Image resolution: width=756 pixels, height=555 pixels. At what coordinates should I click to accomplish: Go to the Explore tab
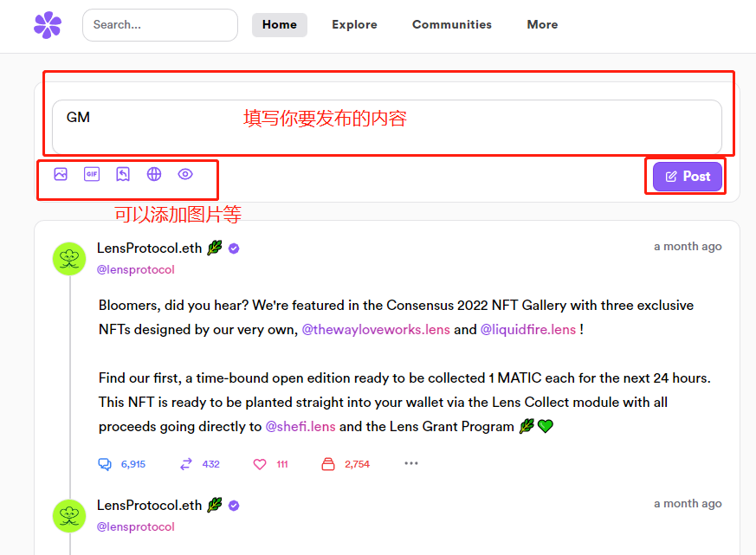pyautogui.click(x=354, y=24)
